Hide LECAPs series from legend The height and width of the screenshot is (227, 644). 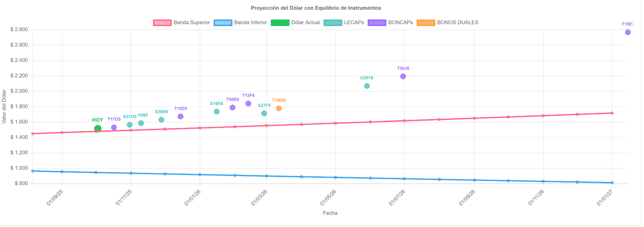[x=354, y=23]
